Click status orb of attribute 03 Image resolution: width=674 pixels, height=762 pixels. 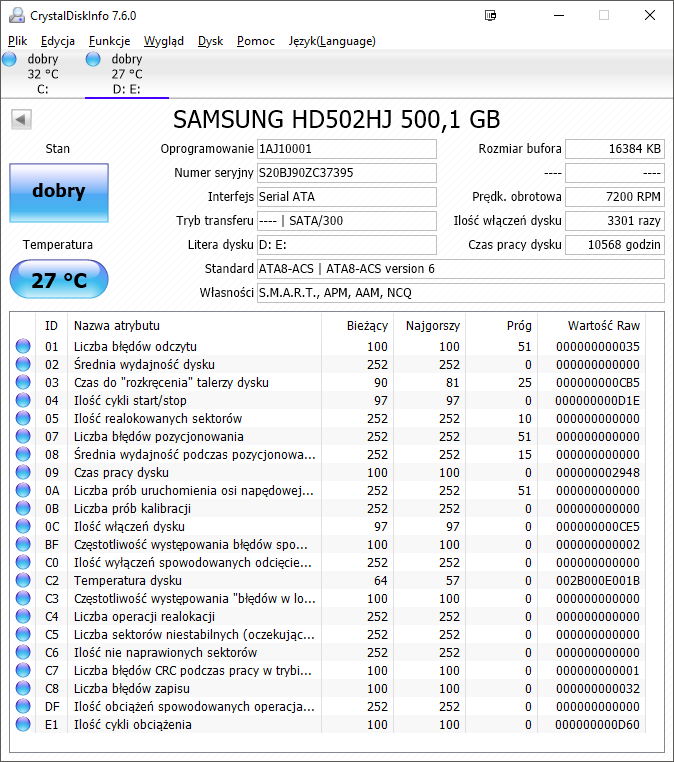click(23, 382)
